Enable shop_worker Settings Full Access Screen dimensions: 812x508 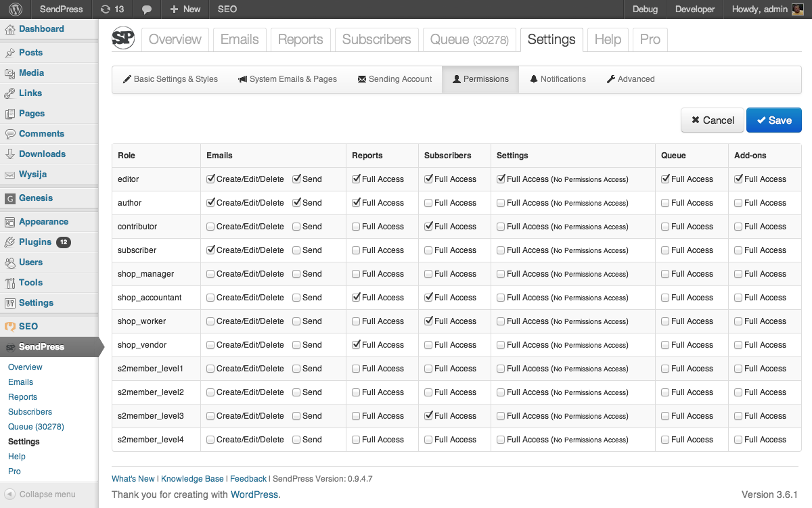click(501, 321)
